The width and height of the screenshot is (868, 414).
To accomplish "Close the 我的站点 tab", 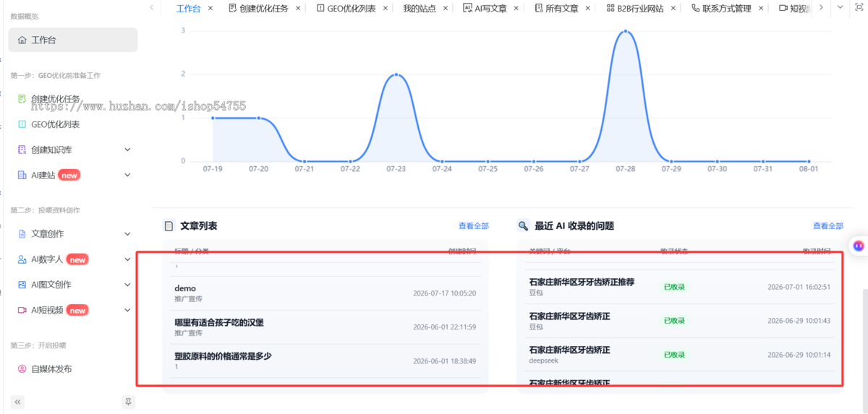I will pos(445,8).
